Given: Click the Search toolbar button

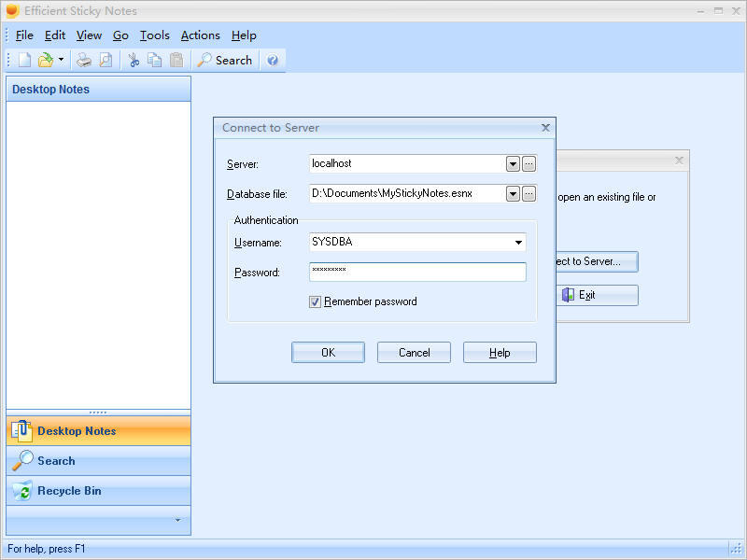Looking at the screenshot, I should click(225, 61).
